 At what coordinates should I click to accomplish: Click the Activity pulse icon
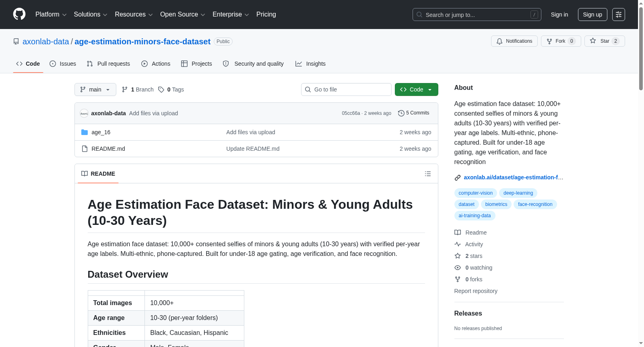coord(458,244)
